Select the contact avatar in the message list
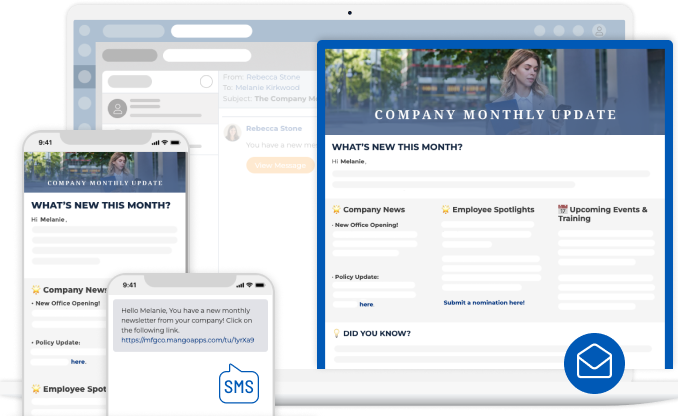678x416 pixels. point(117,108)
